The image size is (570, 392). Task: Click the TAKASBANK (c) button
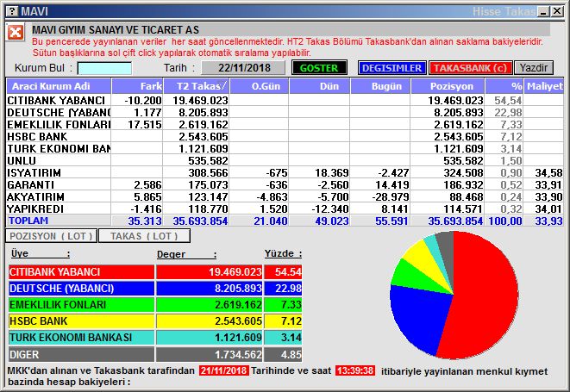[470, 68]
